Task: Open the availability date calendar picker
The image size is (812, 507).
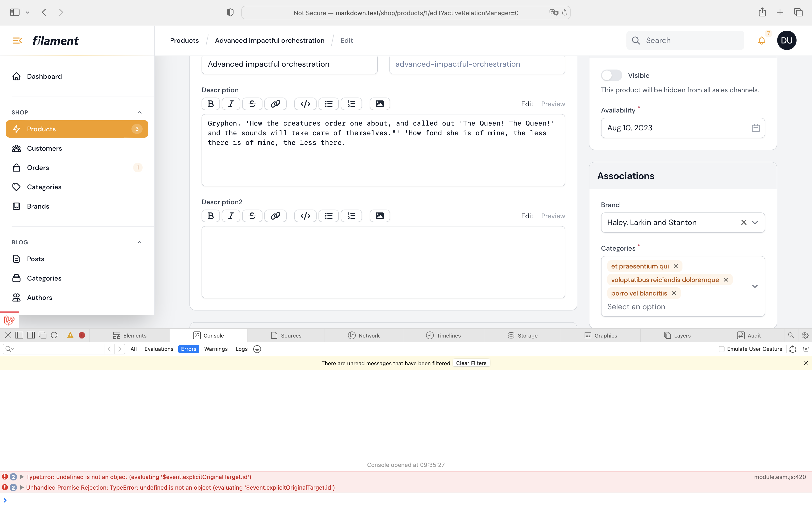Action: tap(756, 128)
